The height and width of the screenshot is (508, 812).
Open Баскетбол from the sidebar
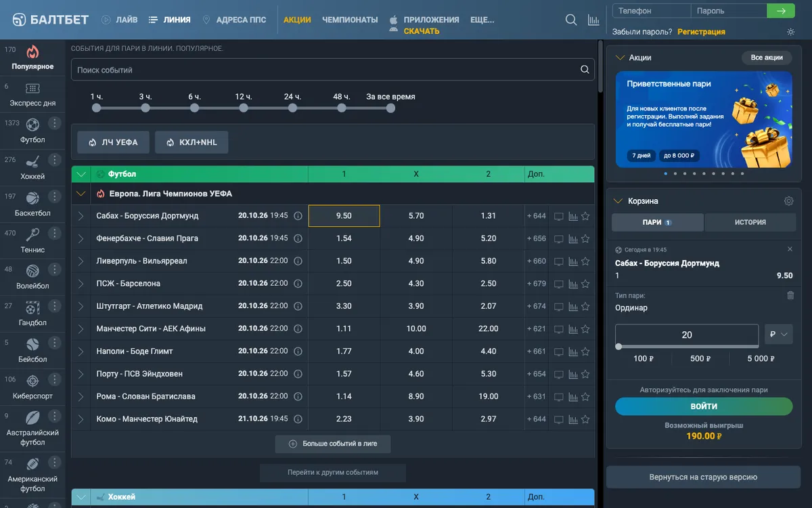(32, 204)
